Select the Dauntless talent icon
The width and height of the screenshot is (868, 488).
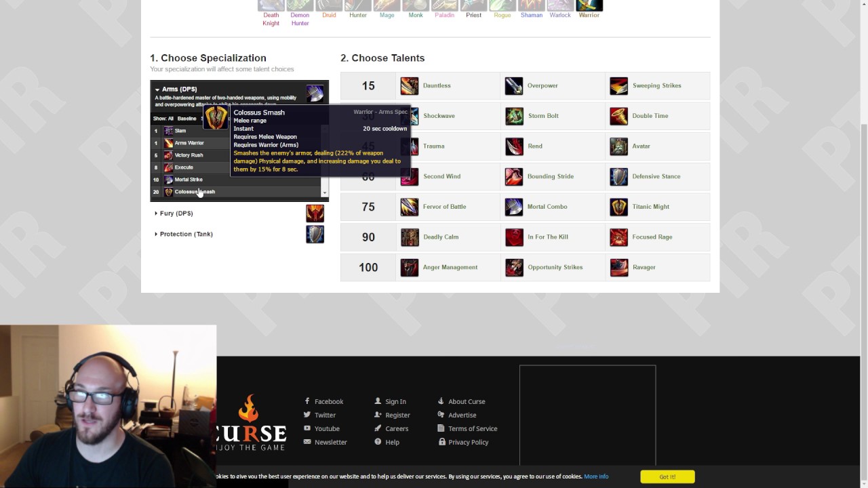[410, 86]
